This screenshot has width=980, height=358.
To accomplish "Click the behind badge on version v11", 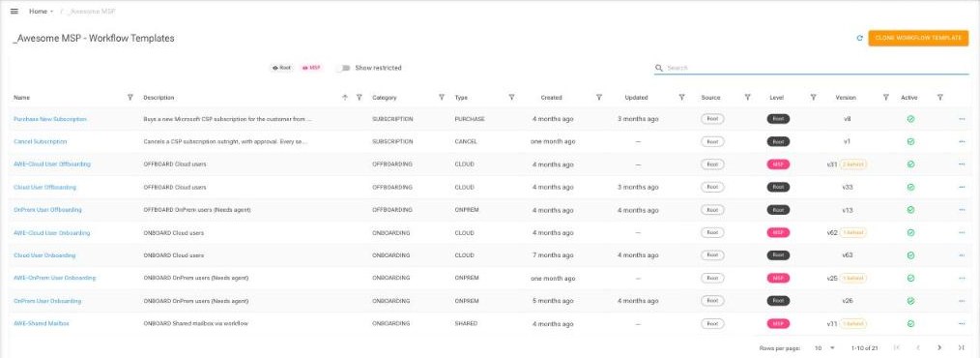I will (x=853, y=323).
